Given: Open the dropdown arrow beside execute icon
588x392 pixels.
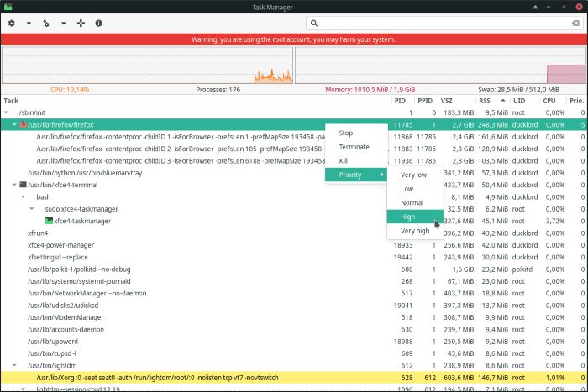Looking at the screenshot, I should (x=63, y=24).
